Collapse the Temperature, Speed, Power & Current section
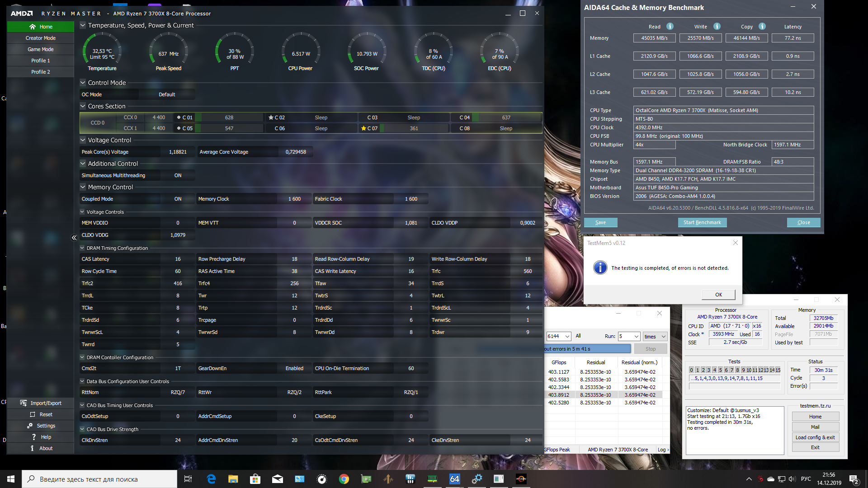 click(x=83, y=25)
